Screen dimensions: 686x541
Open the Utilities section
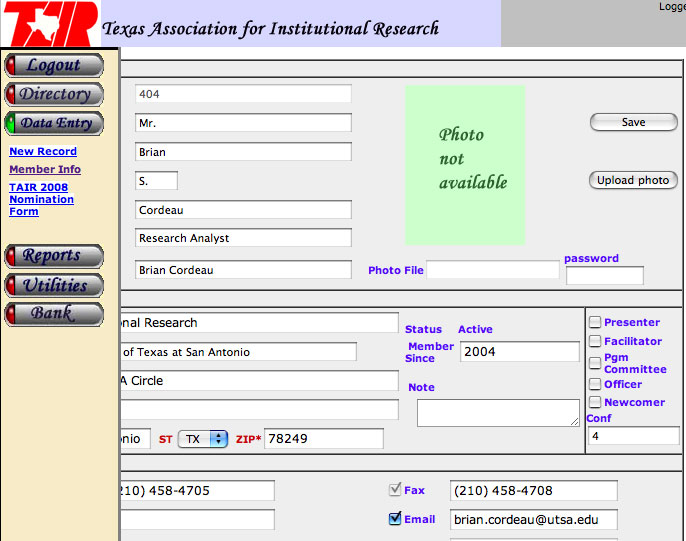tap(54, 285)
